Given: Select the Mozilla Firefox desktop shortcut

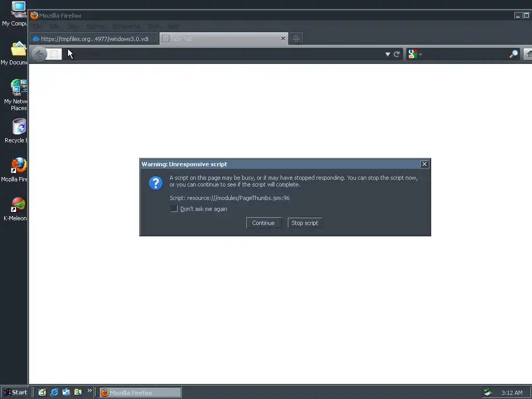Looking at the screenshot, I should tap(15, 170).
